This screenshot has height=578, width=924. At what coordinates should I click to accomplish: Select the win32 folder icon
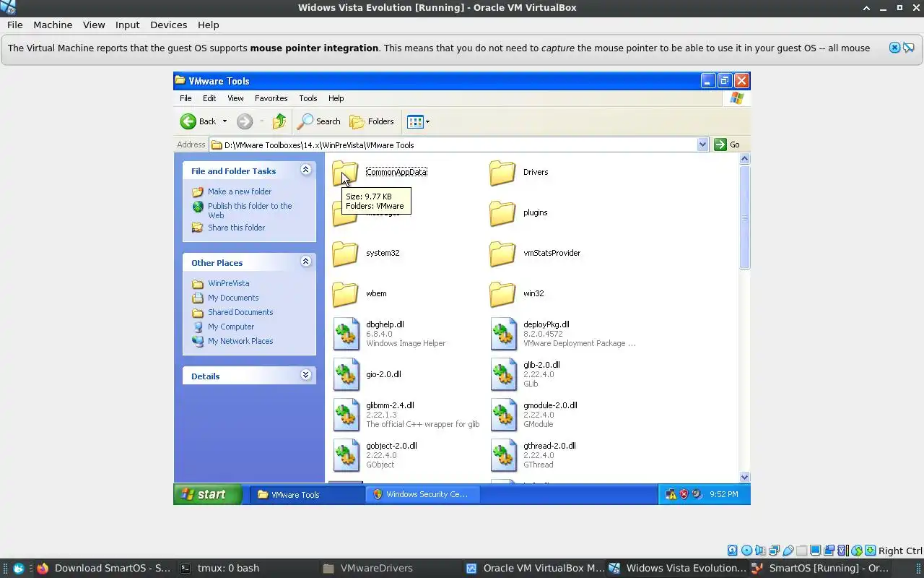tap(502, 294)
